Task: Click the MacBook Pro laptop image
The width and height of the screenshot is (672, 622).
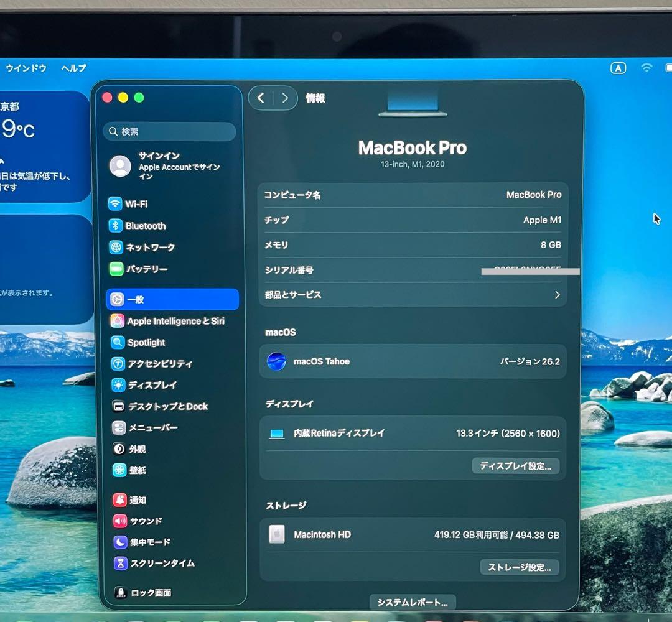Action: pyautogui.click(x=413, y=103)
